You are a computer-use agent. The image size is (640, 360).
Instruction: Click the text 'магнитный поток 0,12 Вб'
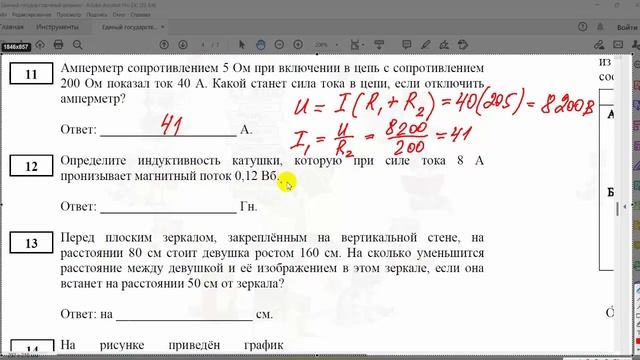(x=206, y=176)
